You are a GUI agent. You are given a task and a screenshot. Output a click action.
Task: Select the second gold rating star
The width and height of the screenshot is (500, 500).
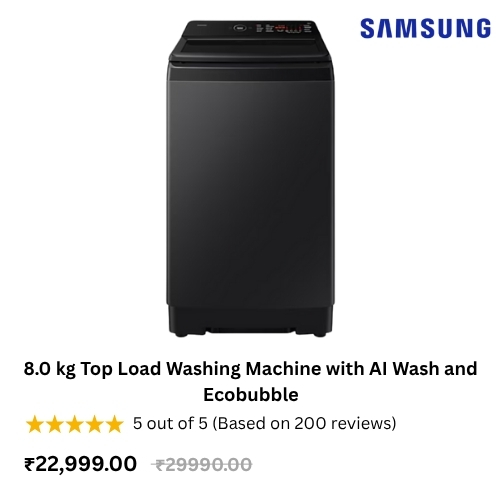(x=54, y=424)
